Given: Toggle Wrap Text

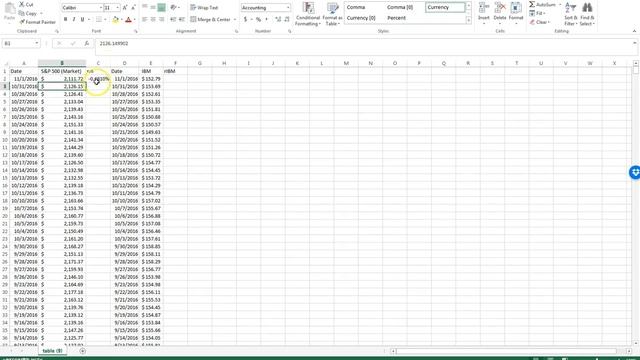Looking at the screenshot, I should (x=204, y=7).
